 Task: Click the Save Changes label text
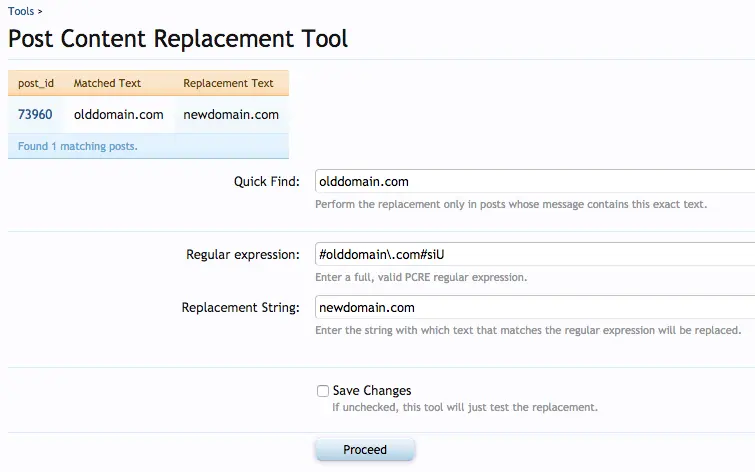pyautogui.click(x=372, y=391)
